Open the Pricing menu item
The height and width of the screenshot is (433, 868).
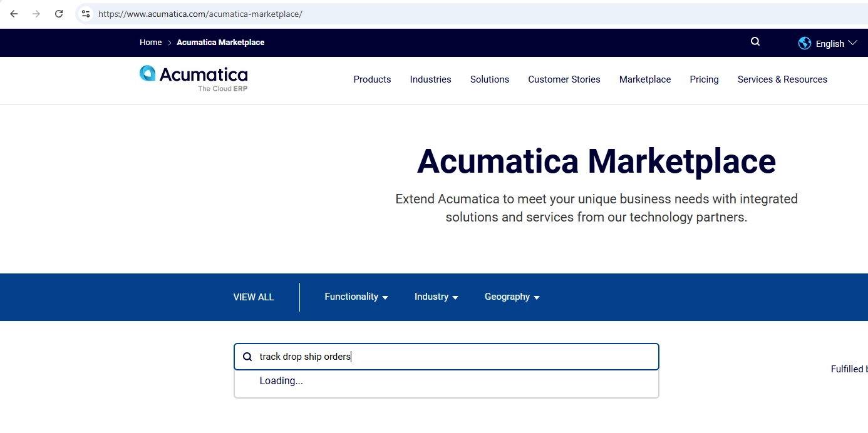(704, 79)
